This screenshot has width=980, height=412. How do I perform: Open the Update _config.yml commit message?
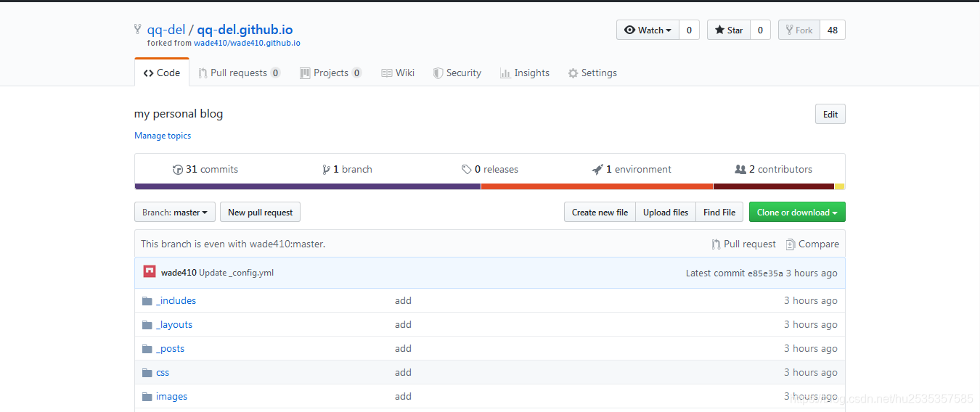click(236, 273)
